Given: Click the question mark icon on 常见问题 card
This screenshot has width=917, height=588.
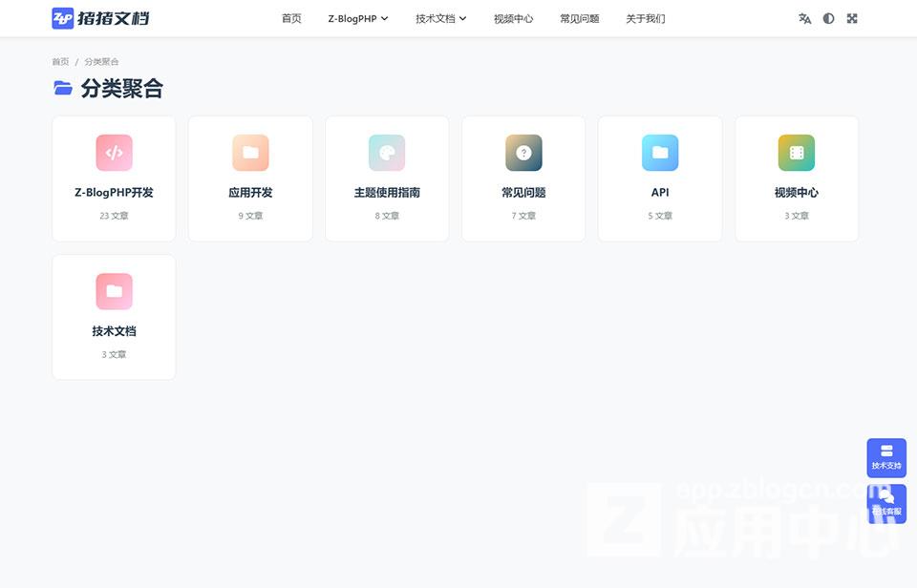Looking at the screenshot, I should coord(523,153).
